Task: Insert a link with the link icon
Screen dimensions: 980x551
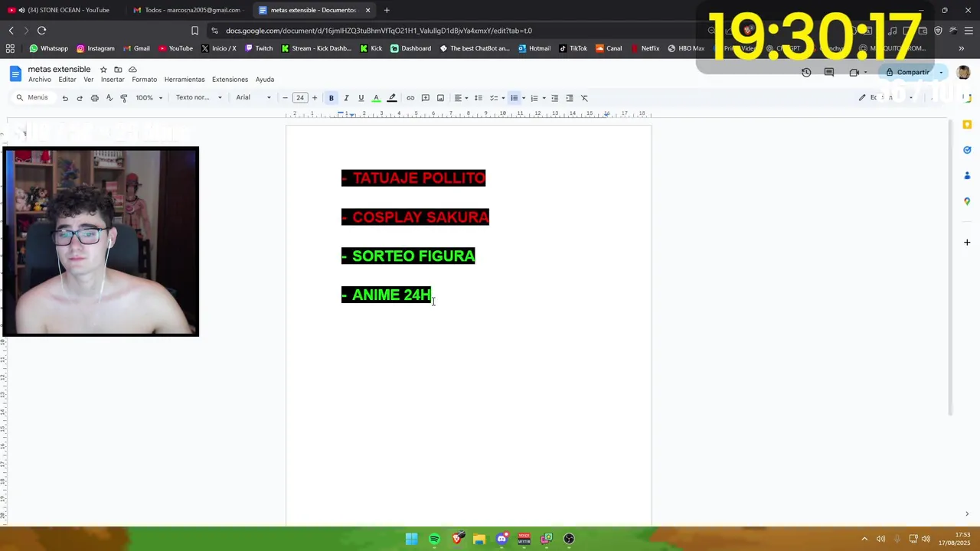Action: (x=410, y=98)
